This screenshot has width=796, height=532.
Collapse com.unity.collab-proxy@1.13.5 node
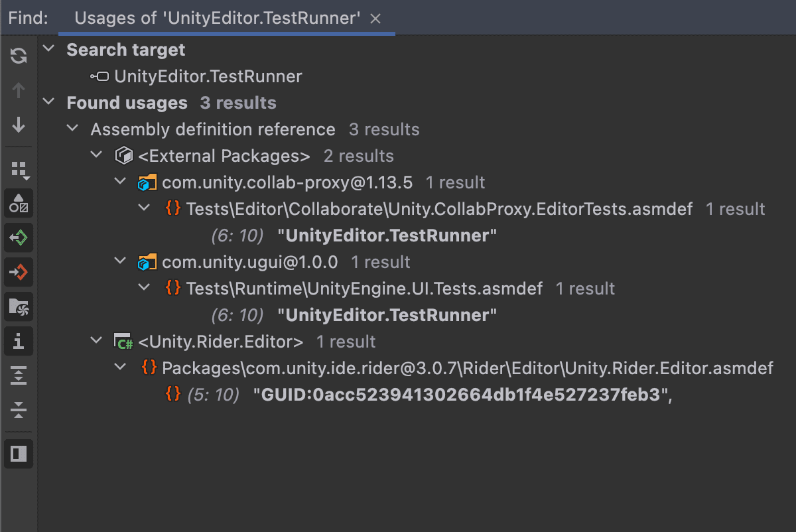[x=121, y=182]
